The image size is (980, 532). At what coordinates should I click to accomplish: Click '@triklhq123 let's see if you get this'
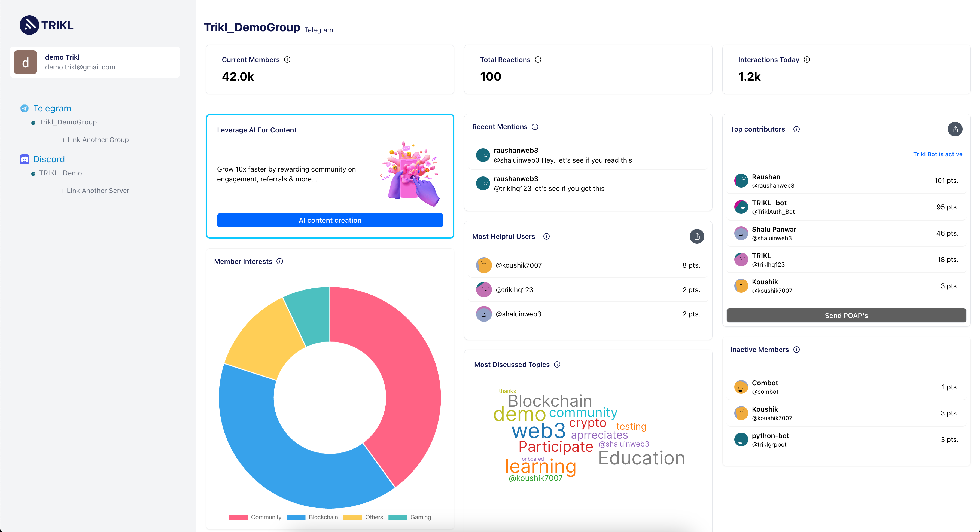click(x=549, y=189)
